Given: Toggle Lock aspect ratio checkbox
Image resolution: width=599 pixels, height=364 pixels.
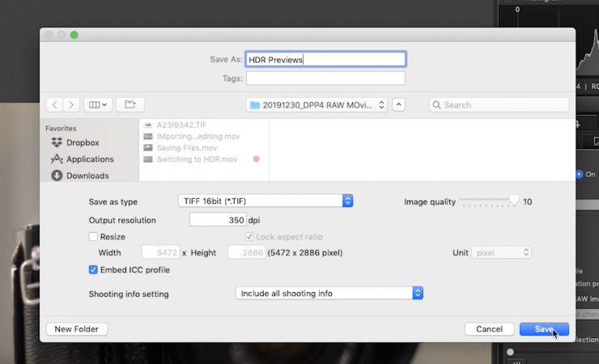Looking at the screenshot, I should [249, 237].
